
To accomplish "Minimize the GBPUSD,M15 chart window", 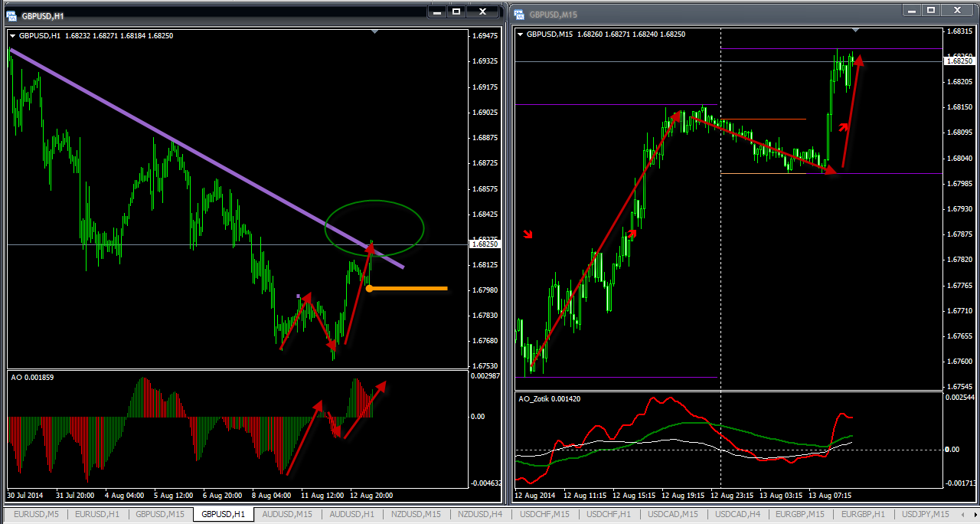I will (x=910, y=10).
